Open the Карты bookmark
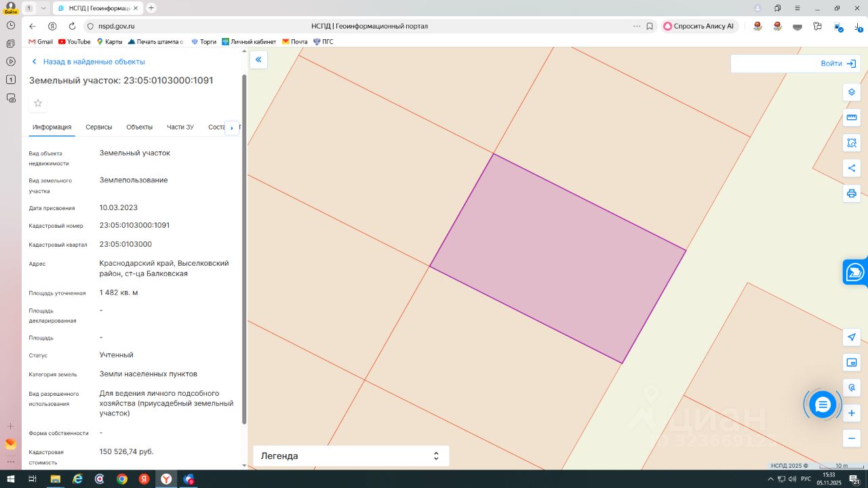The height and width of the screenshot is (488, 868). pos(110,42)
